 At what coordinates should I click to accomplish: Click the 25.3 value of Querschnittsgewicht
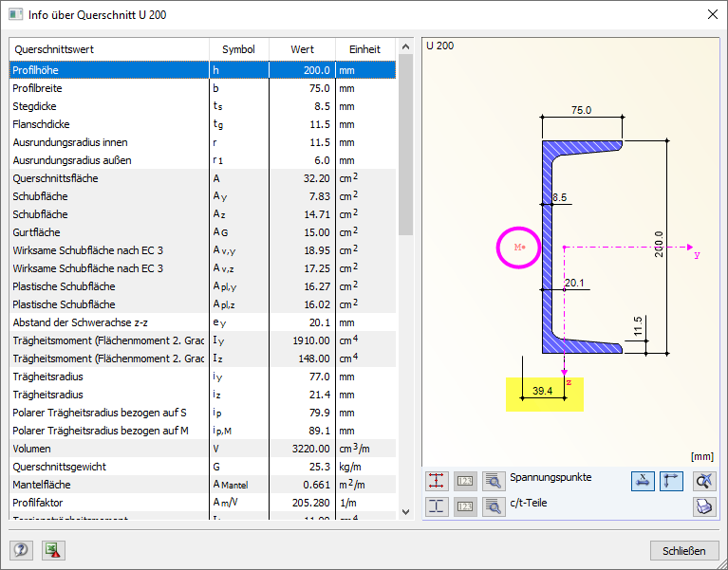302,467
